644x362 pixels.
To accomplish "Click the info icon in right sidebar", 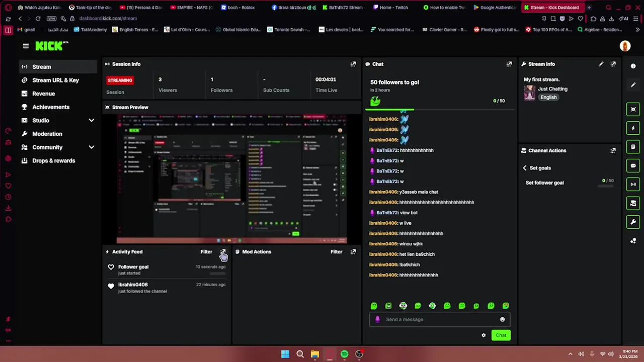I will pos(633,66).
